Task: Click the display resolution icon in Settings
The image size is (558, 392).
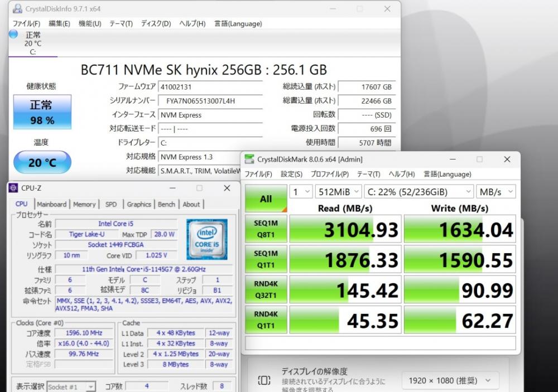Action: (x=264, y=380)
